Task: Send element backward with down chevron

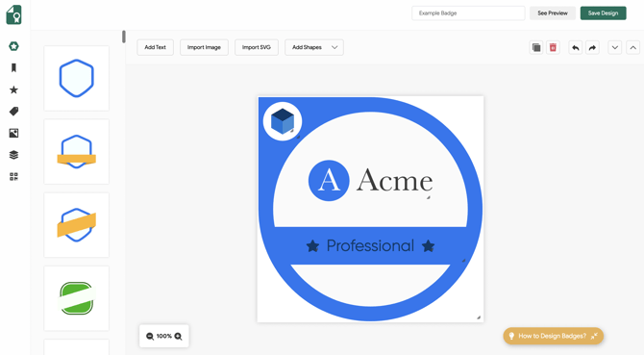Action: 615,48
